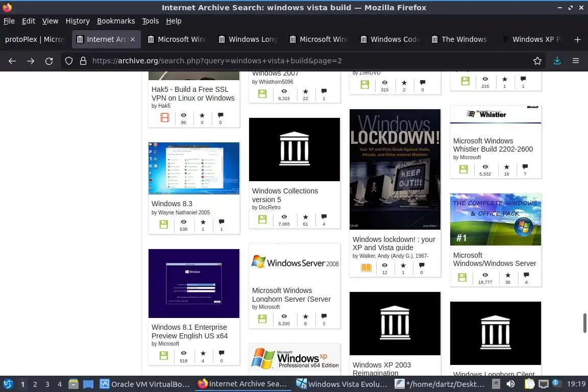Bookmark this page with the star icon
588x392 pixels.
click(x=537, y=61)
